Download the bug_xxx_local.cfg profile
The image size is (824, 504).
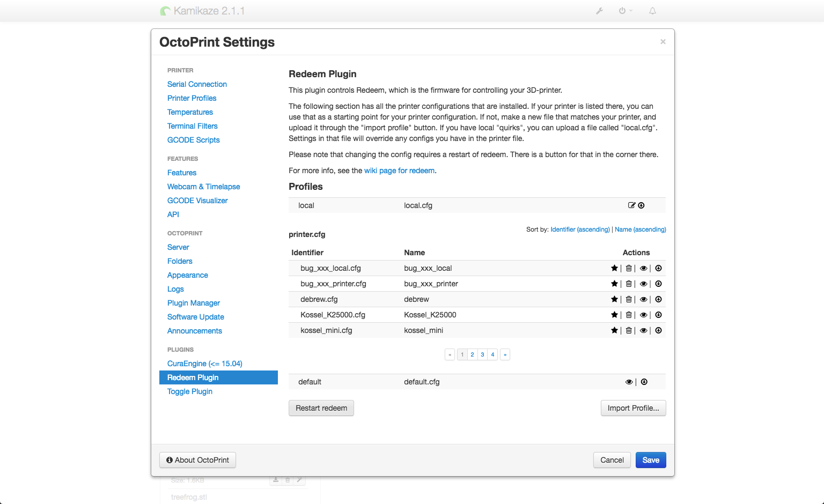(658, 268)
